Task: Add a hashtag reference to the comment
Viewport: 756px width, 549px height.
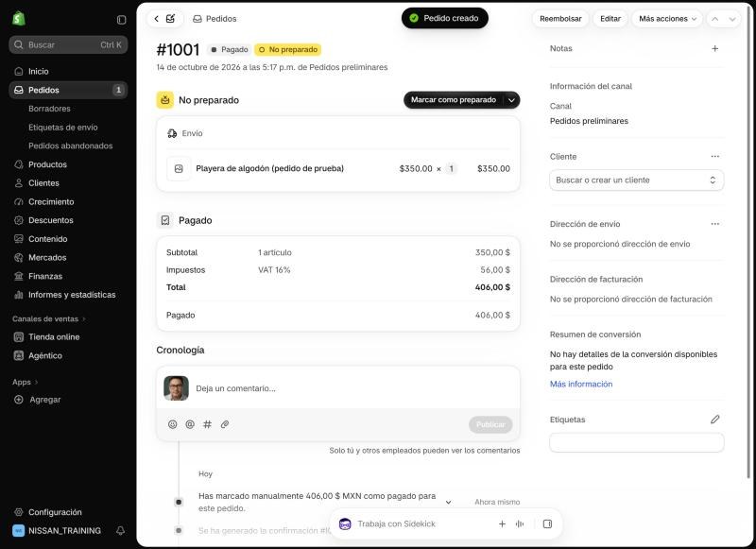Action: (207, 424)
